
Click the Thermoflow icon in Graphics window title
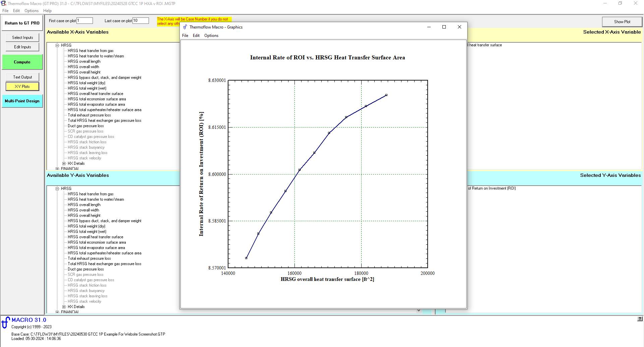tap(185, 27)
